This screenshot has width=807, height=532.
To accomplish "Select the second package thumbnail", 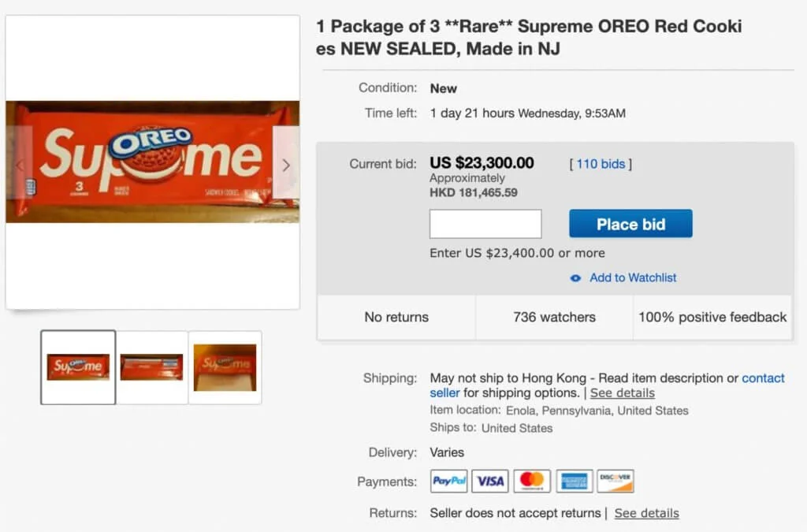I will tap(151, 366).
